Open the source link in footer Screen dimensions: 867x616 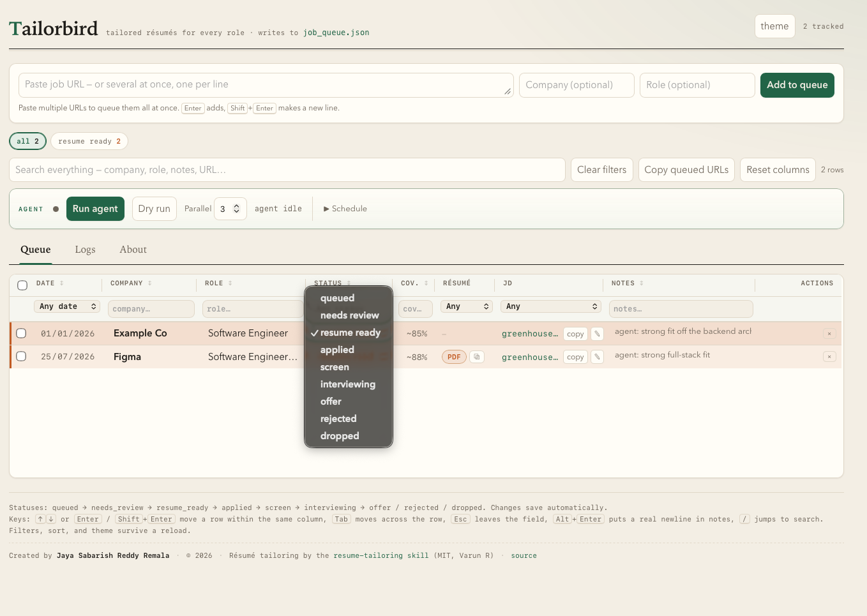click(524, 555)
